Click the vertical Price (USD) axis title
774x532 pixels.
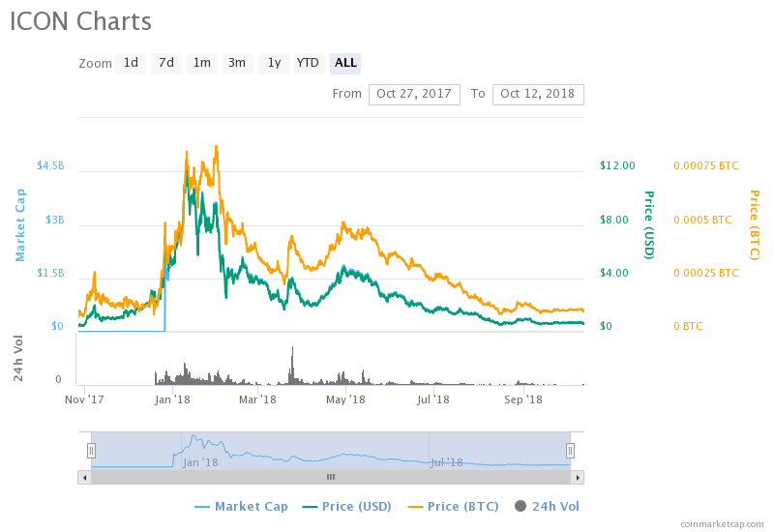[x=649, y=225]
